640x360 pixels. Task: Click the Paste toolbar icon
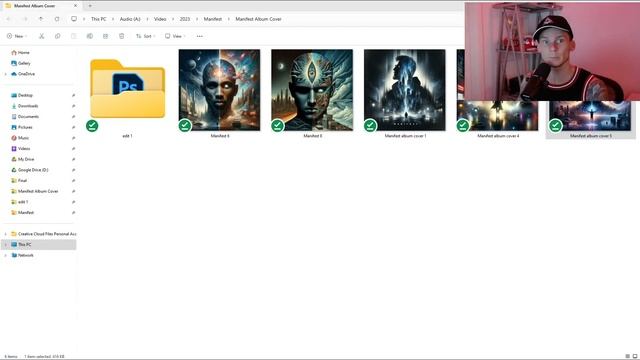[73, 36]
